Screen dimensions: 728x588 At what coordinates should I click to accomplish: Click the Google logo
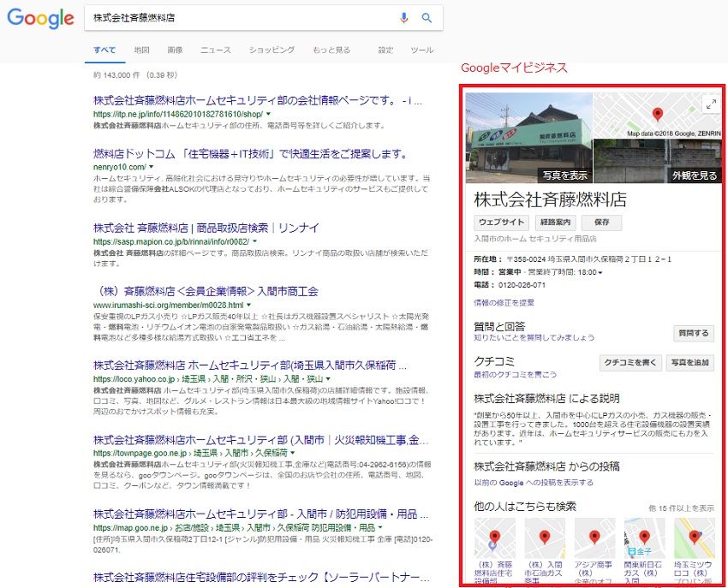click(x=40, y=18)
